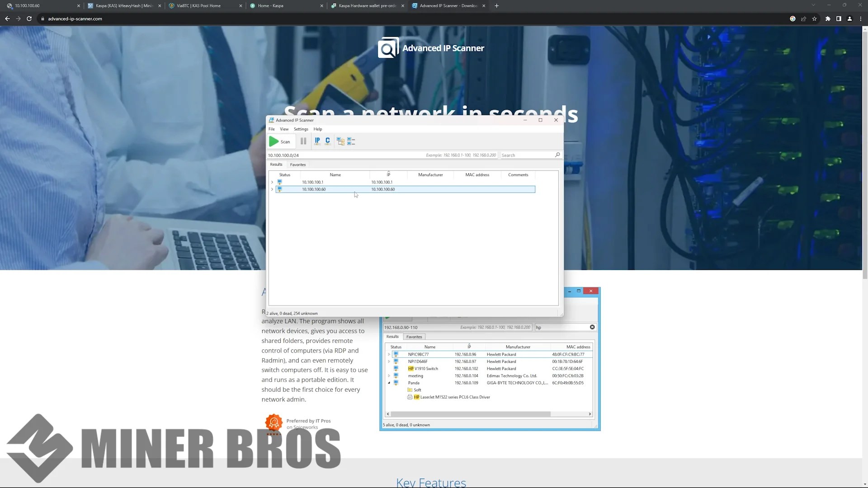Clear the hp search filter with the x icon
This screenshot has height=488, width=868.
[x=592, y=327]
